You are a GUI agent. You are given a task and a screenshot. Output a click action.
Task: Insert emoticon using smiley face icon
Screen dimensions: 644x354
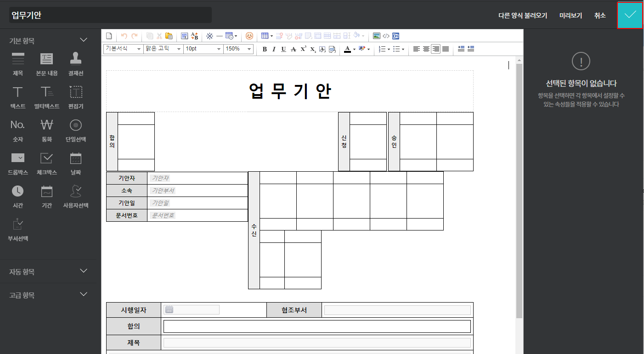pos(249,36)
